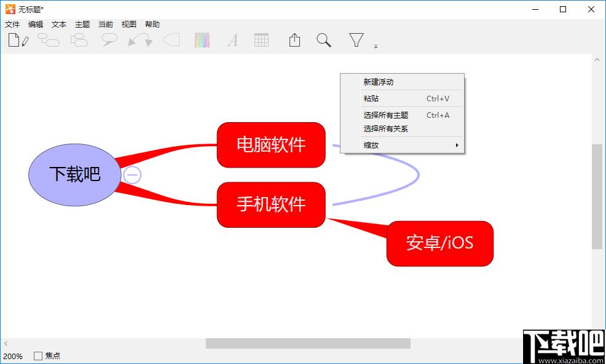This screenshot has width=606, height=364.
Task: Toggle the 焦点 checkbox
Action: pyautogui.click(x=38, y=356)
